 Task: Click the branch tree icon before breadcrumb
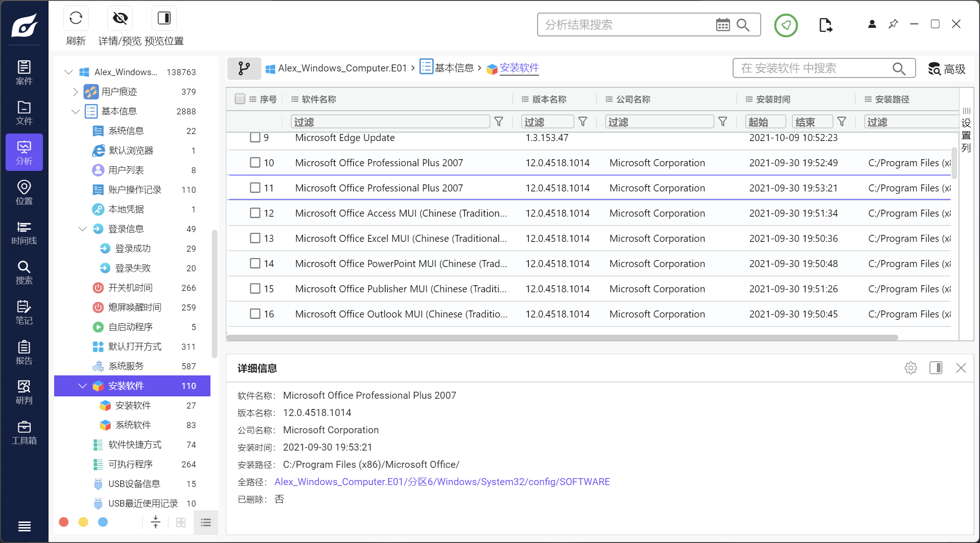[244, 68]
